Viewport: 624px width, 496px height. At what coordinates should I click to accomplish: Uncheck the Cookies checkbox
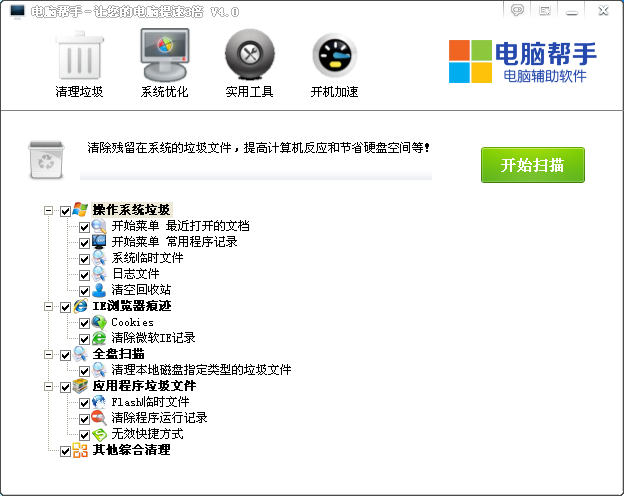click(x=85, y=323)
